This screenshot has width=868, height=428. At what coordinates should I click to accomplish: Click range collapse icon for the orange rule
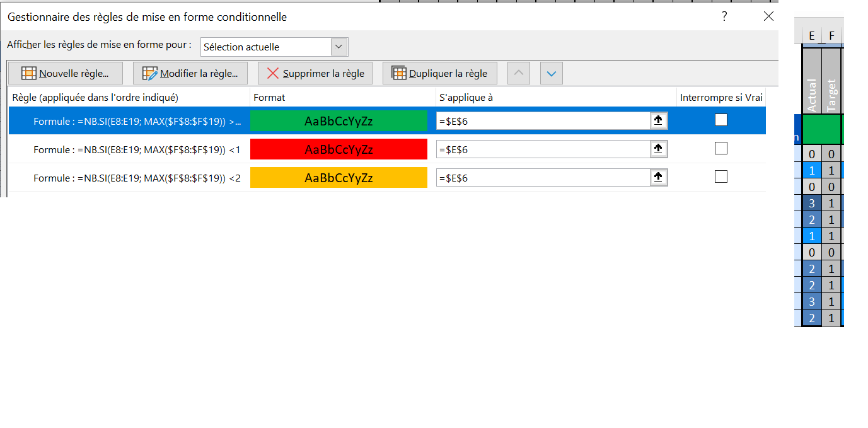click(658, 178)
